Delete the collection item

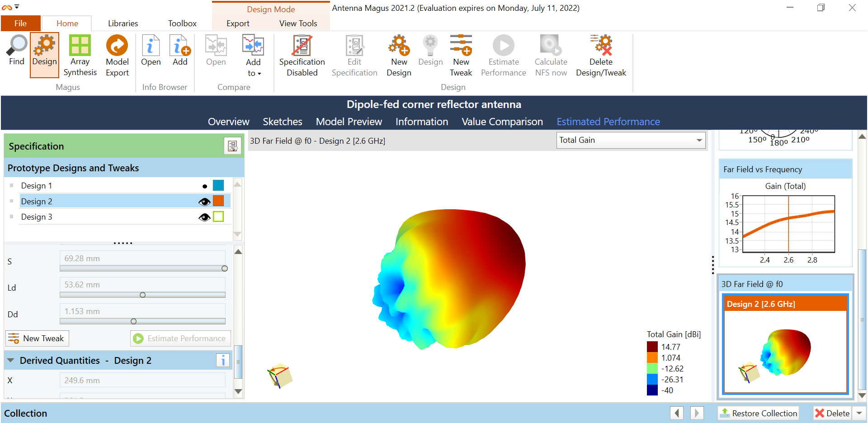[x=832, y=413]
